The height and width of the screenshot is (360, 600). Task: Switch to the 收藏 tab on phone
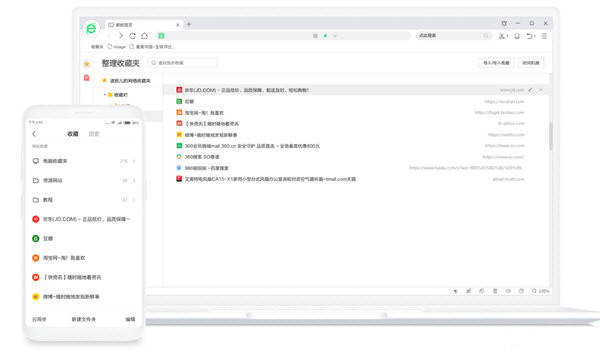tap(73, 134)
